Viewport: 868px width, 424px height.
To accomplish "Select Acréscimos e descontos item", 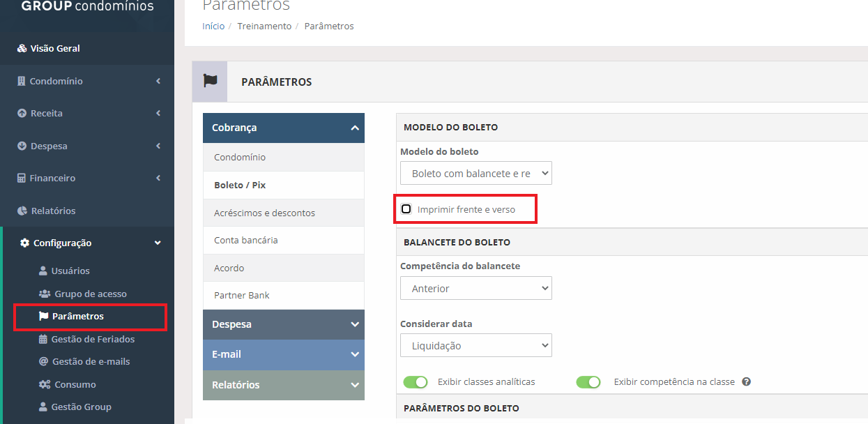I will pos(284,213).
